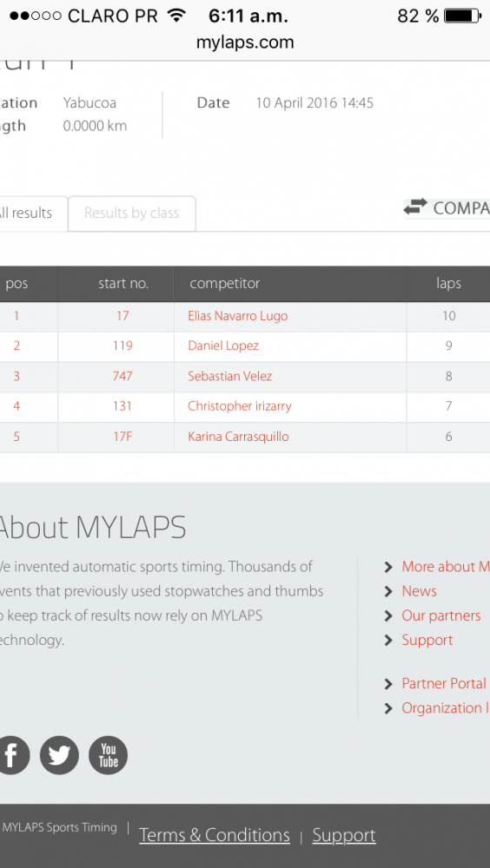
Task: Switch to the Results by class tab
Action: point(131,214)
